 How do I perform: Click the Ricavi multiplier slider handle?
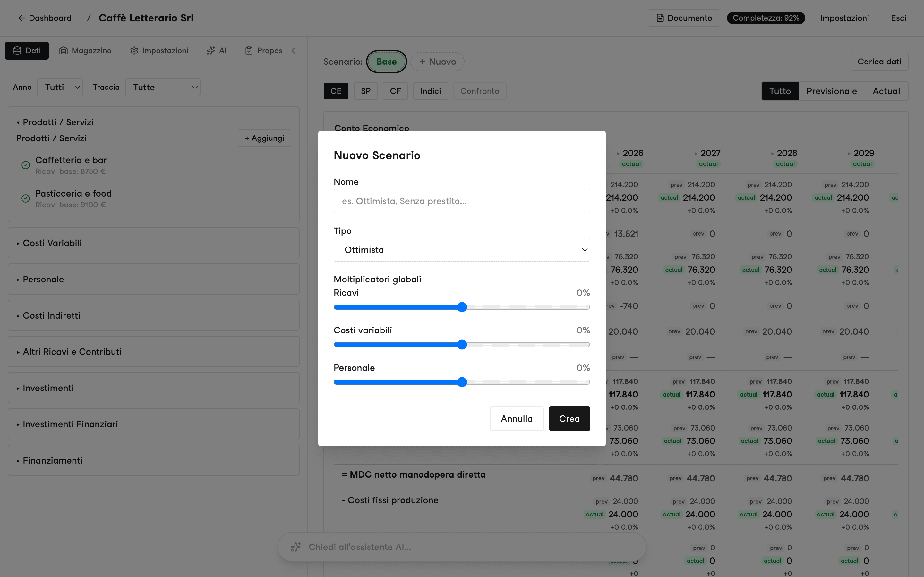[x=462, y=307]
